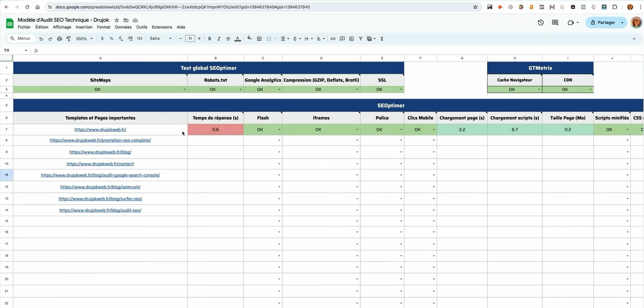Viewport: 644px width, 308px height.
Task: Open the Name box dropdown arrow
Action: tap(26, 51)
